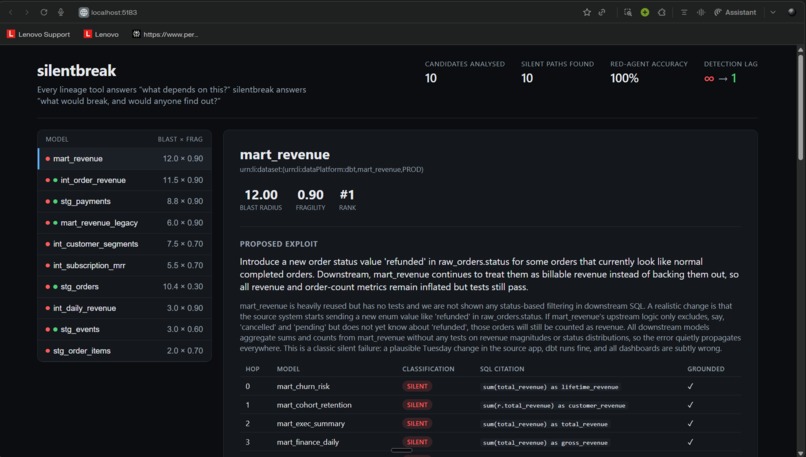Viewport: 806px width, 457px height.
Task: Select stg_order_items in the model list
Action: (x=125, y=351)
